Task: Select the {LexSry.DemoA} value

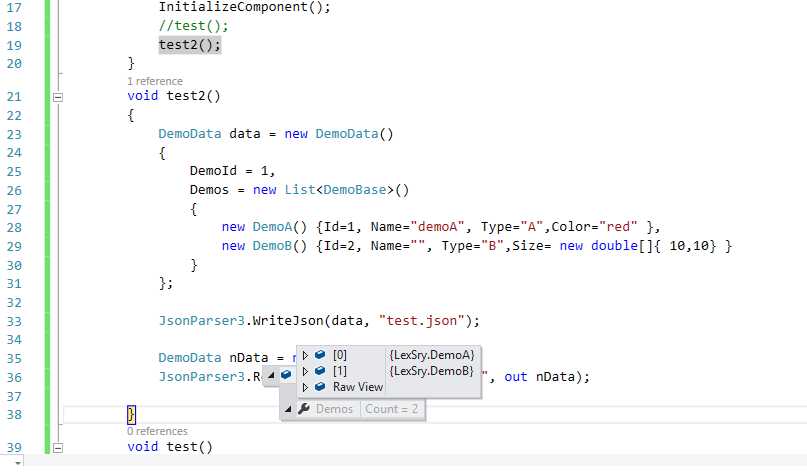Action: pos(431,355)
